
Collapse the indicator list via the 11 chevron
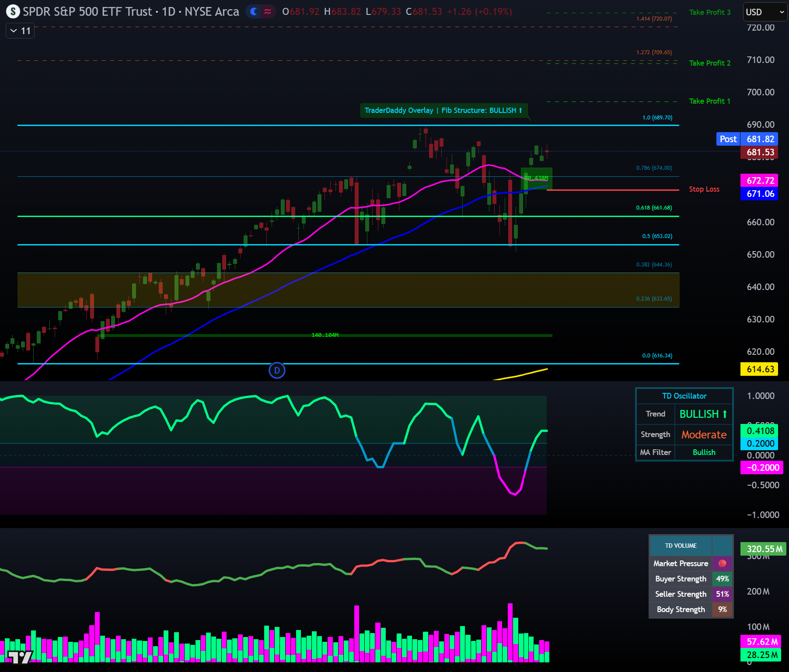coord(19,31)
